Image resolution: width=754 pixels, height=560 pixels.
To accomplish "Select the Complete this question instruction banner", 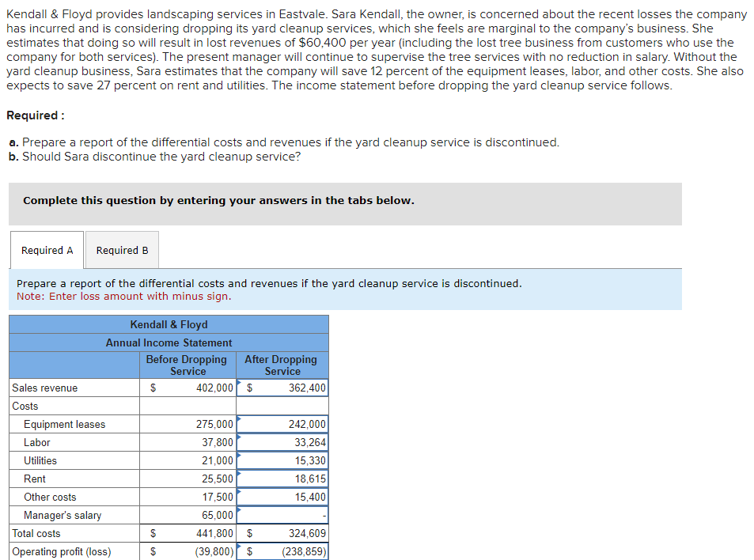I will (x=345, y=204).
